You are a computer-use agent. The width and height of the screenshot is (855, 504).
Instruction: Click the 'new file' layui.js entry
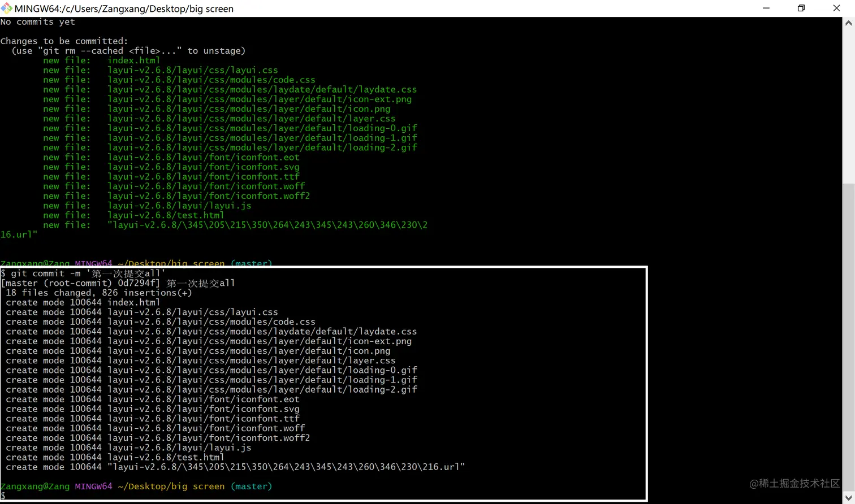[147, 206]
